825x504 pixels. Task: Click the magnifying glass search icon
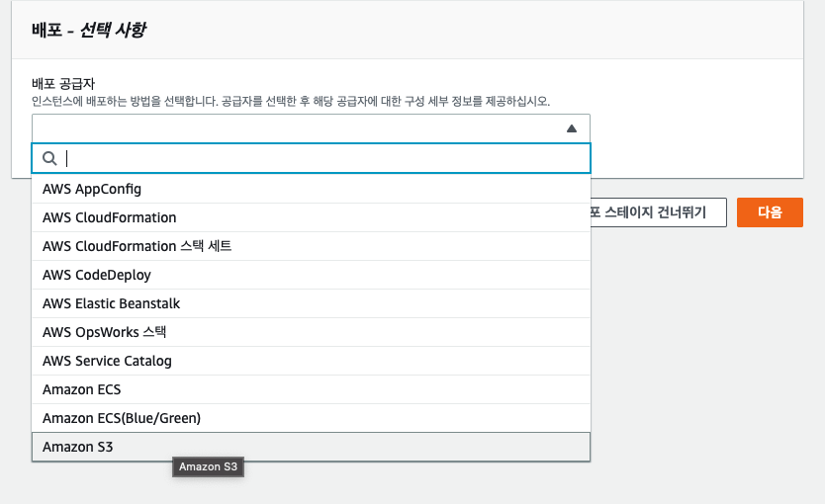(49, 158)
